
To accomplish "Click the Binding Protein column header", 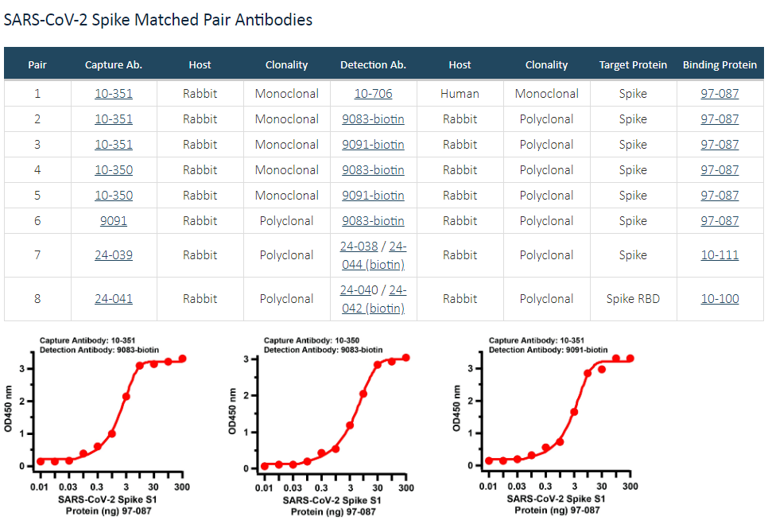I will 720,65.
